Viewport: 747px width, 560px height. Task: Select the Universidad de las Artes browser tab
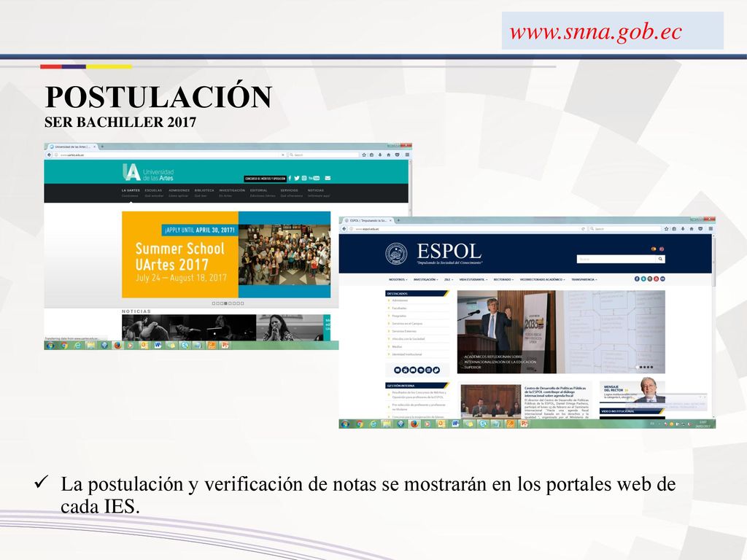tap(72, 147)
